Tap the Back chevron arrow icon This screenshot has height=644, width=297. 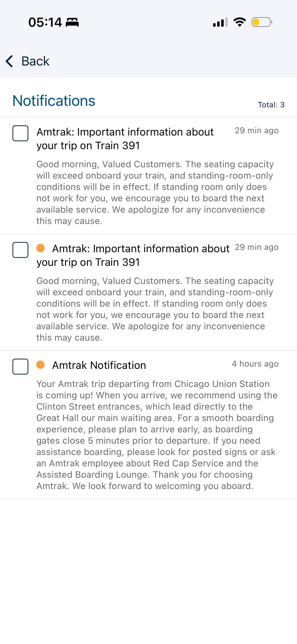tap(9, 61)
